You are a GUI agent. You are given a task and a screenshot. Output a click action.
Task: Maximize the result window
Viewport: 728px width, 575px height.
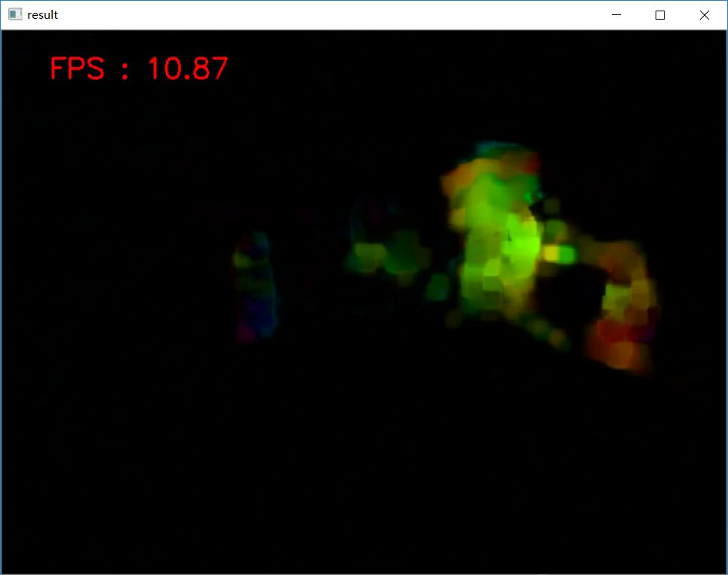tap(660, 15)
